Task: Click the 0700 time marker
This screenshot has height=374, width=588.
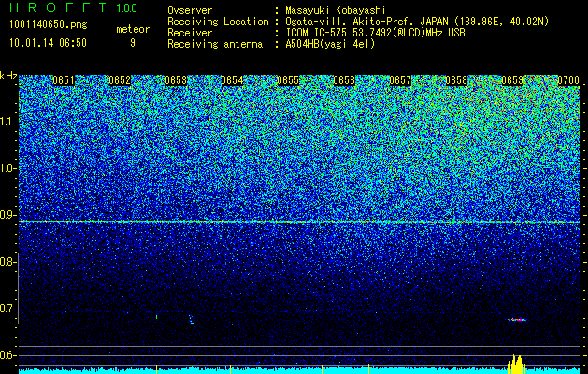Action: [x=568, y=80]
